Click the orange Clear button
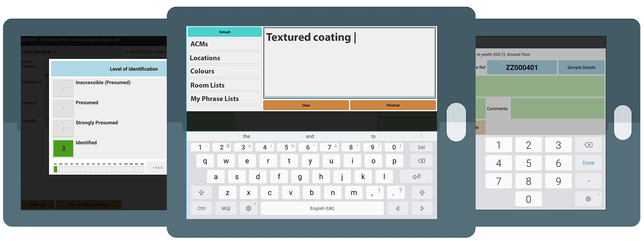This screenshot has height=241, width=644. pyautogui.click(x=306, y=105)
